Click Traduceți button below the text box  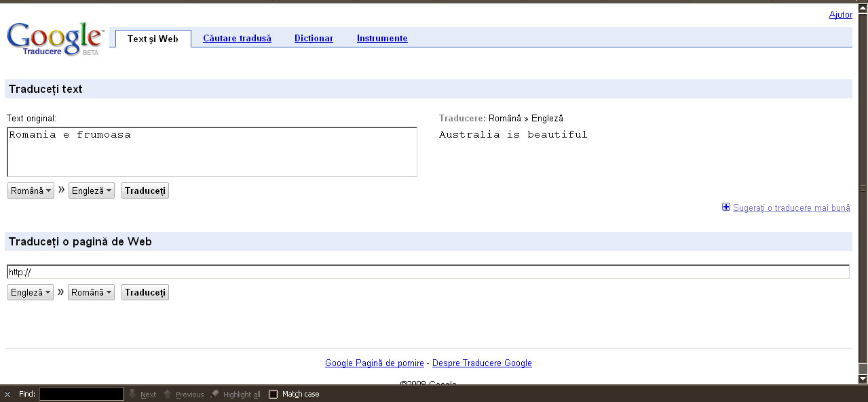pos(145,191)
